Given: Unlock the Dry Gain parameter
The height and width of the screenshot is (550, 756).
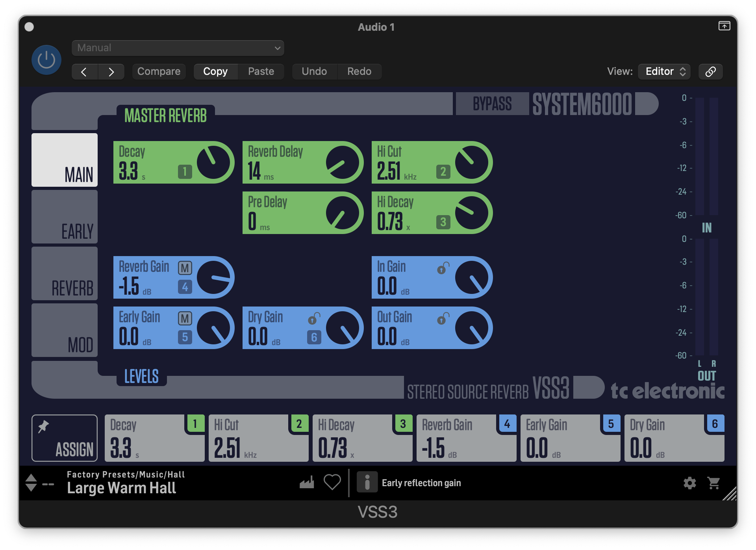Looking at the screenshot, I should (x=314, y=318).
